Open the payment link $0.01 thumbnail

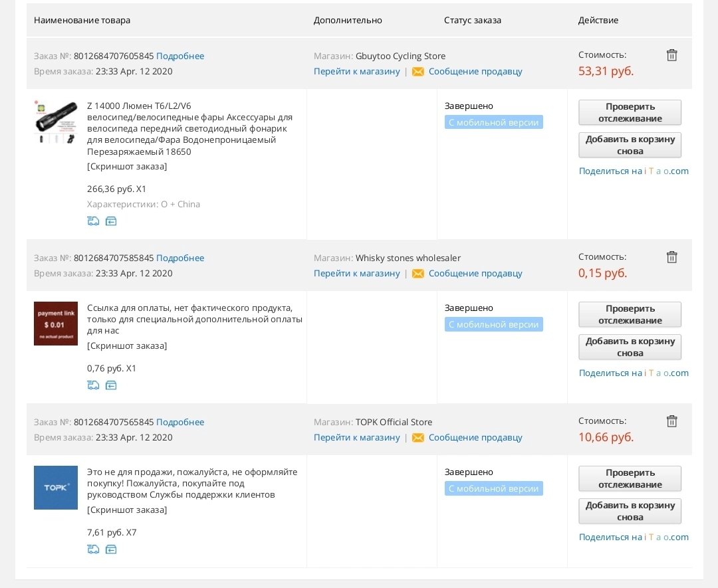coord(56,324)
